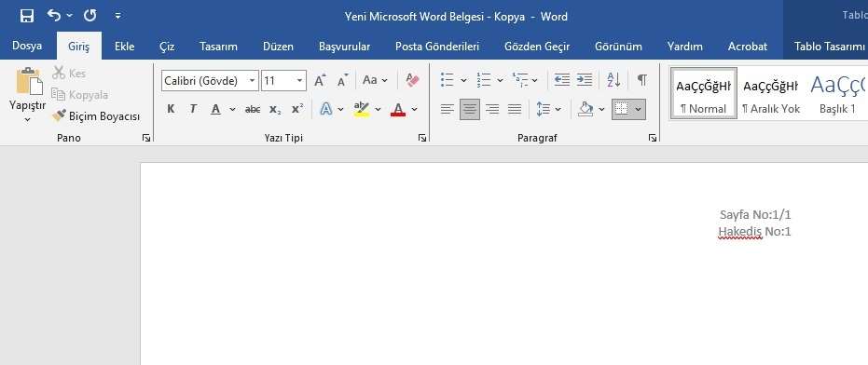Open the Acrobat tab

click(748, 47)
